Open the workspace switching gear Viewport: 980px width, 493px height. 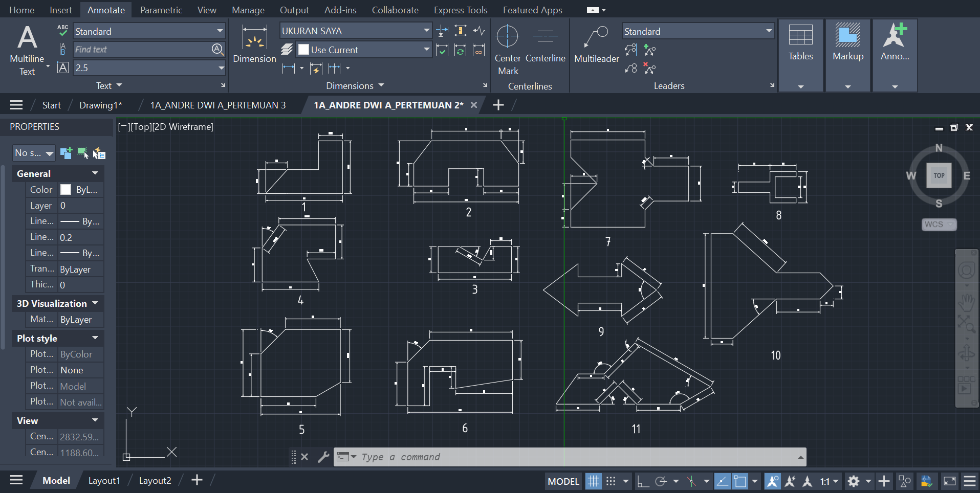[854, 481]
